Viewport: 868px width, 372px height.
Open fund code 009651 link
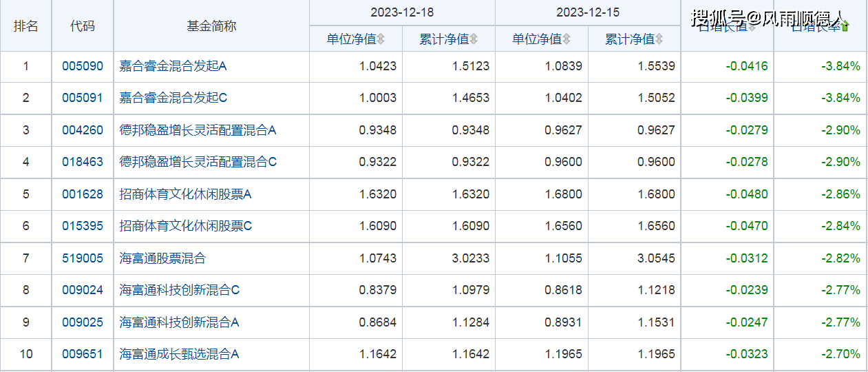tap(83, 354)
